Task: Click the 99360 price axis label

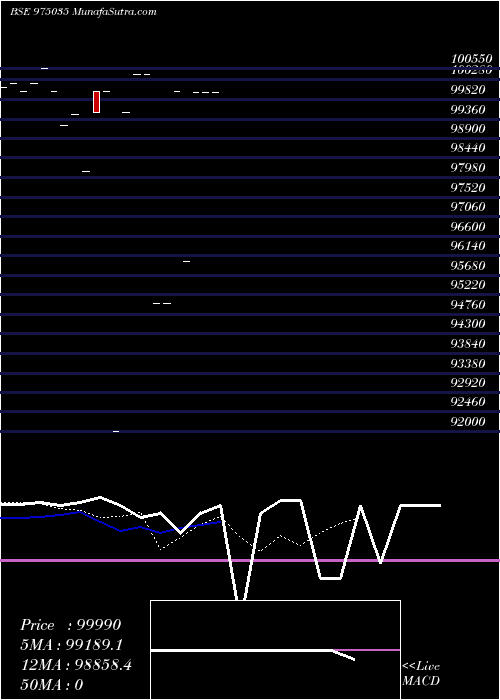Action: coord(468,110)
